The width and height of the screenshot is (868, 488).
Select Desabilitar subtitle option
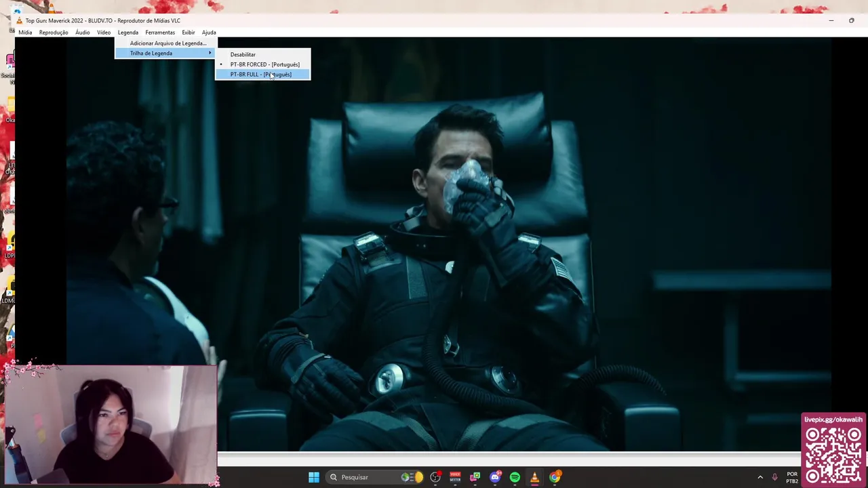click(263, 55)
